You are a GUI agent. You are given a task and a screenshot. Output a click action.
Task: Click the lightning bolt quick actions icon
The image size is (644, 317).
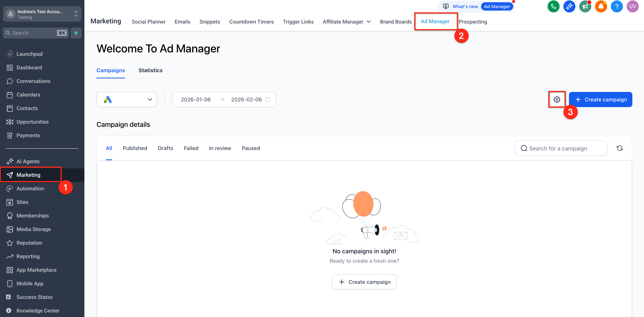click(76, 33)
